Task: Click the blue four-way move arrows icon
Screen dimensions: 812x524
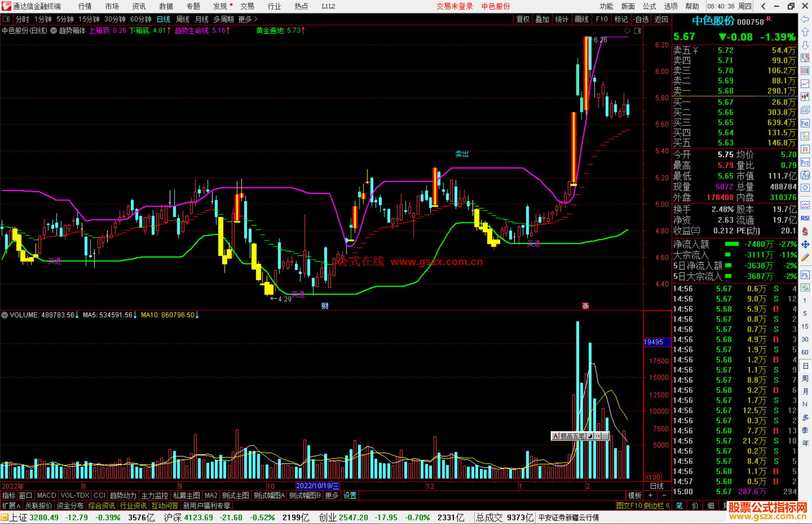Action: [805, 245]
